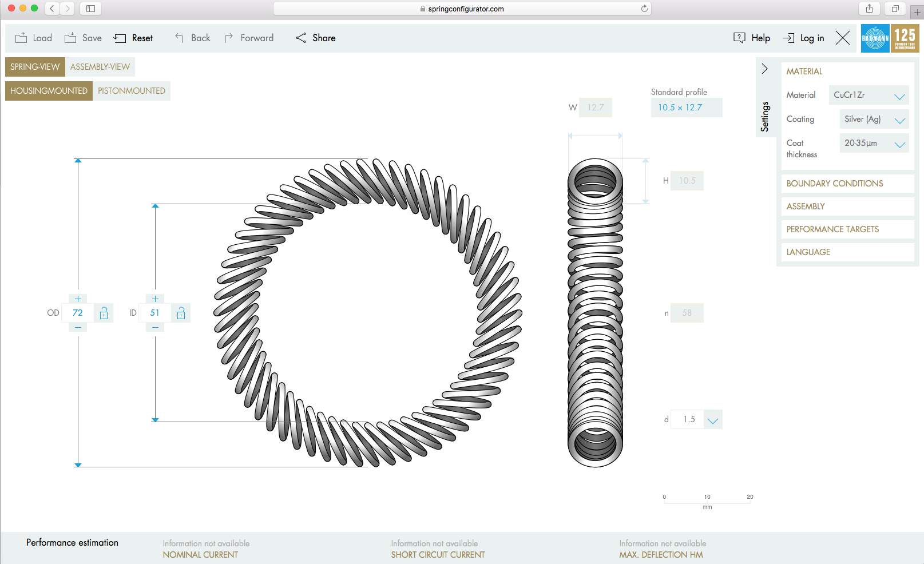Close the configurator with X icon
This screenshot has width=924, height=564.
click(842, 38)
